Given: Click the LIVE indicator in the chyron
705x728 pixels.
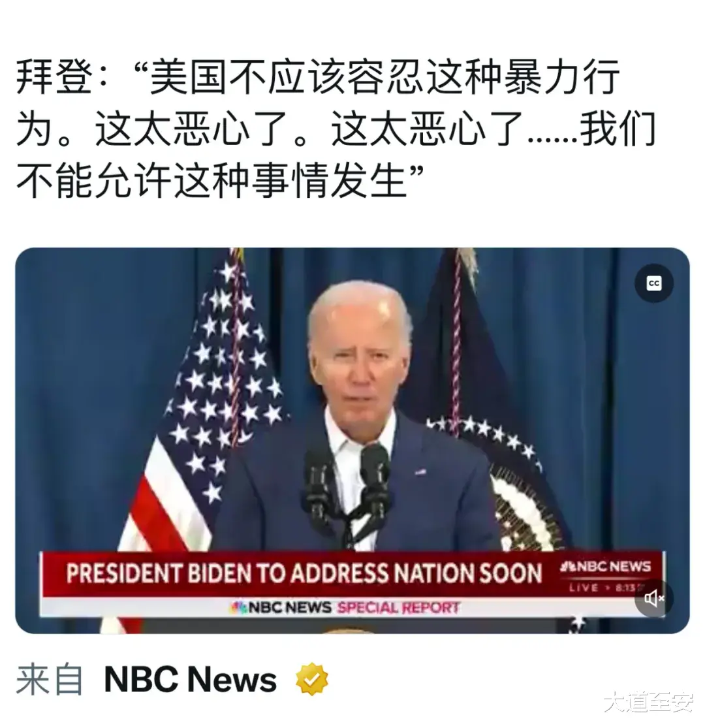Looking at the screenshot, I should tap(584, 588).
